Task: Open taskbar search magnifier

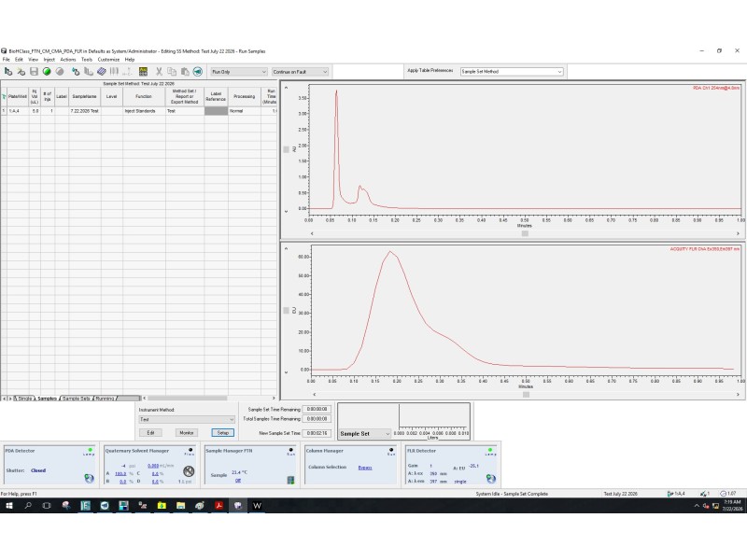Action: coord(28,506)
